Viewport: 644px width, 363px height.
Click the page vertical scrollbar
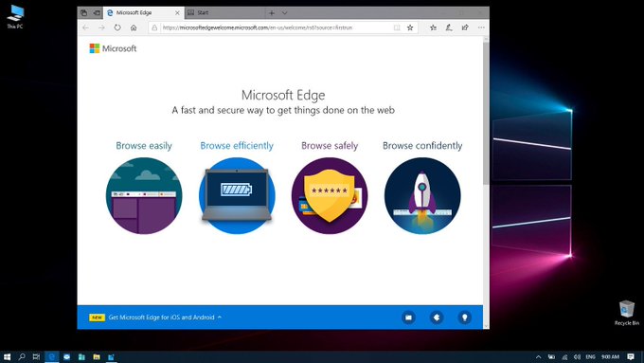click(x=486, y=111)
